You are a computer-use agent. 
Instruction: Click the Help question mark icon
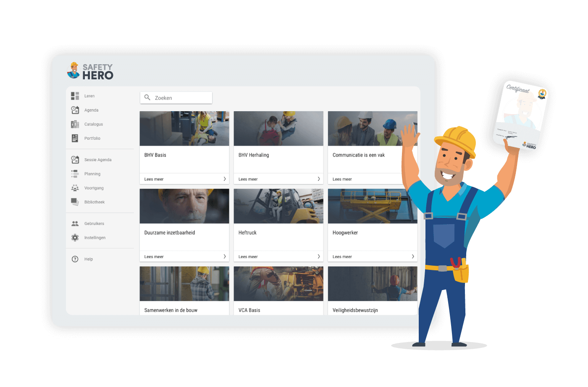point(75,259)
